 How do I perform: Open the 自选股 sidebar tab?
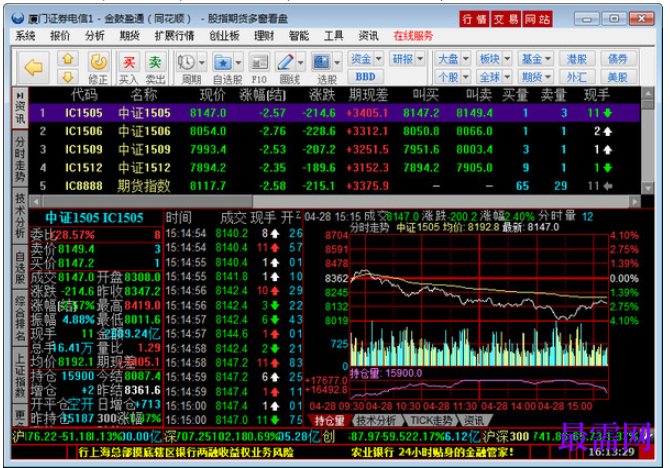20,268
